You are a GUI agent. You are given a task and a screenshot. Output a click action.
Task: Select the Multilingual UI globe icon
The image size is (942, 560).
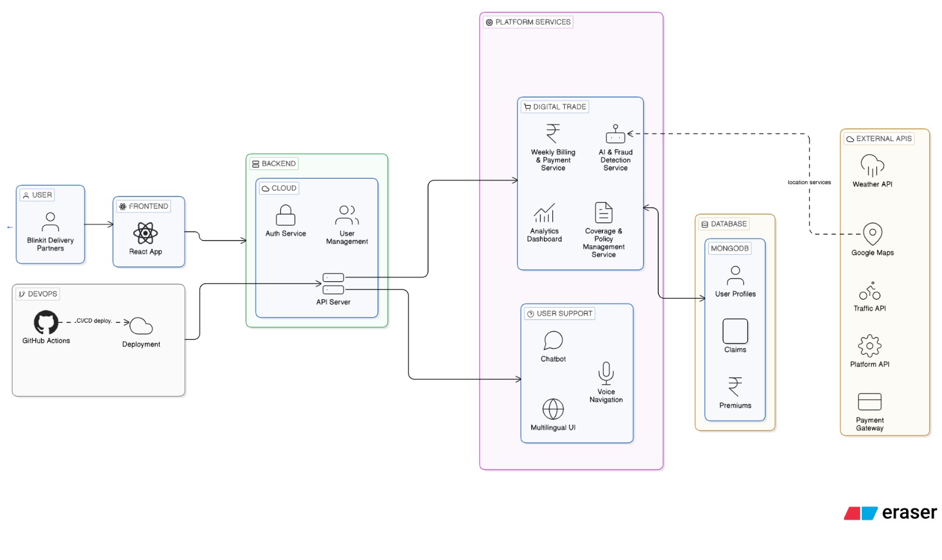(x=553, y=409)
